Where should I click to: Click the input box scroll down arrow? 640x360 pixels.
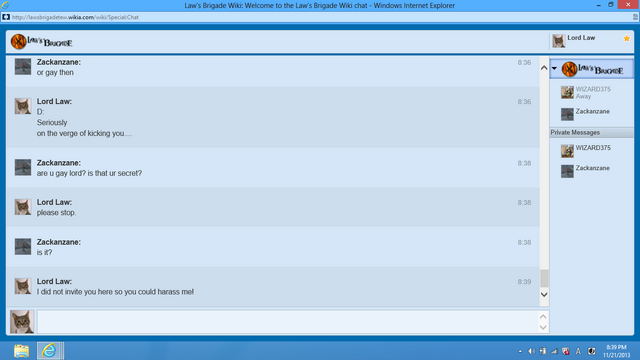pyautogui.click(x=543, y=327)
